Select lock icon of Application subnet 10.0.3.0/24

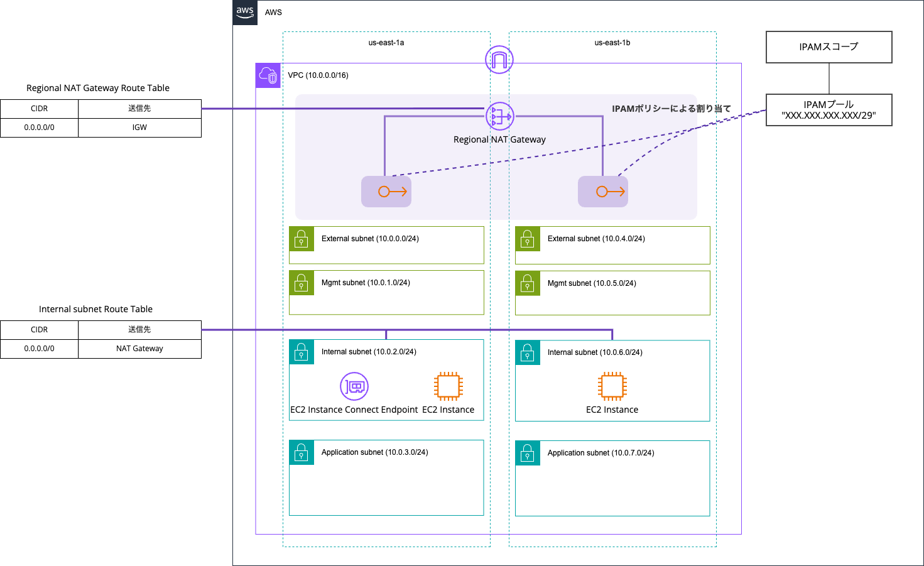(x=302, y=452)
